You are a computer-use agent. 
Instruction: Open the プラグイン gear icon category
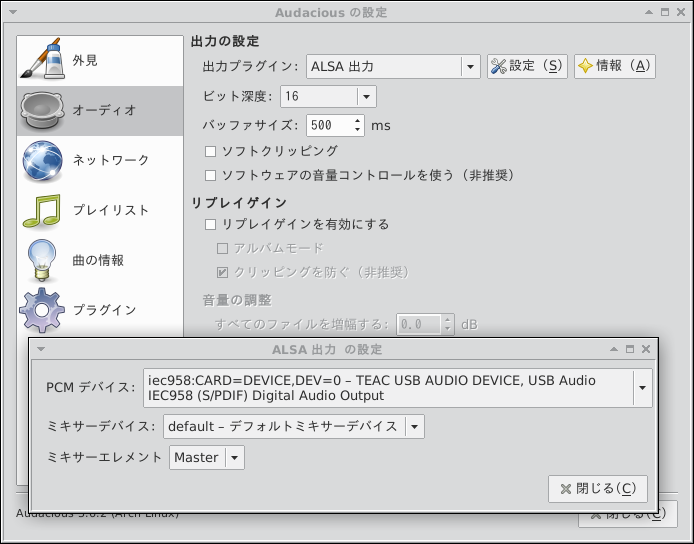[100, 310]
